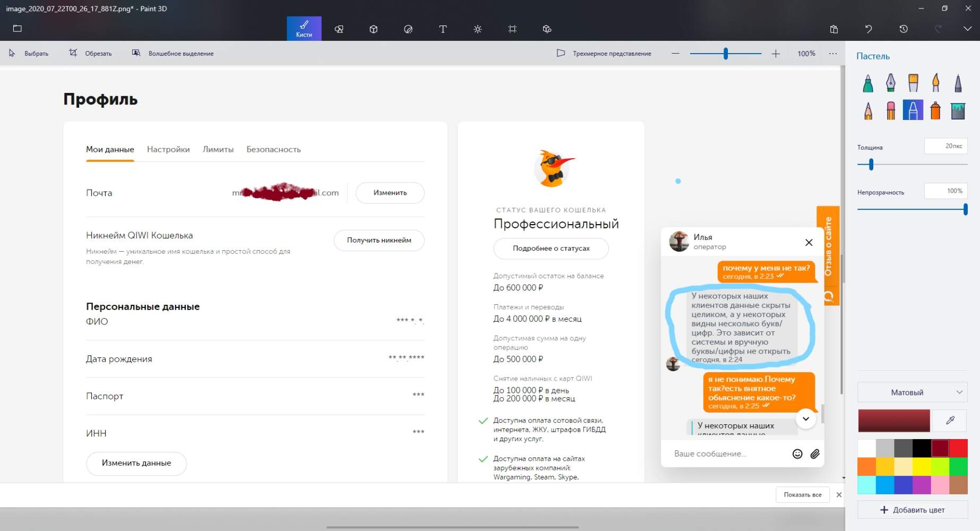Image resolution: width=980 pixels, height=531 pixels.
Task: Click the Толщина thickness value field
Action: tap(945, 146)
